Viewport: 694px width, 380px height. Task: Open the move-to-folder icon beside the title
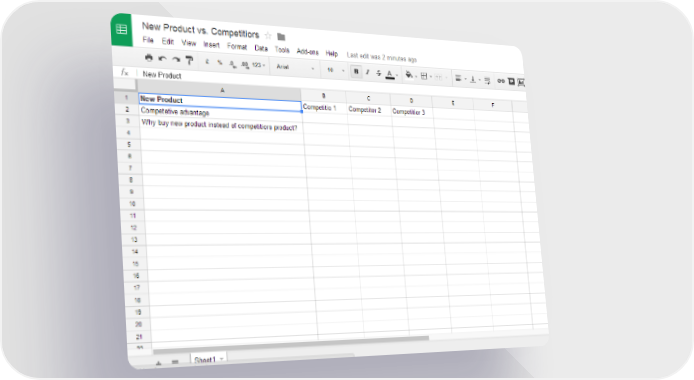pos(281,37)
